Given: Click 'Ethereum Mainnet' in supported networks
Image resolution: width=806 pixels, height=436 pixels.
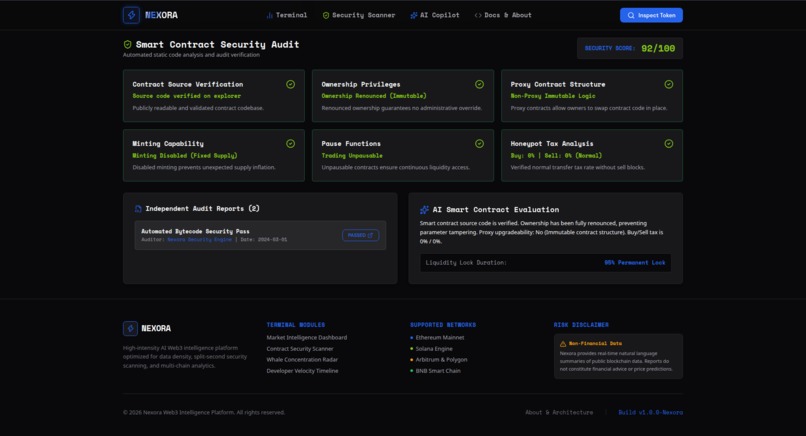Looking at the screenshot, I should 439,338.
